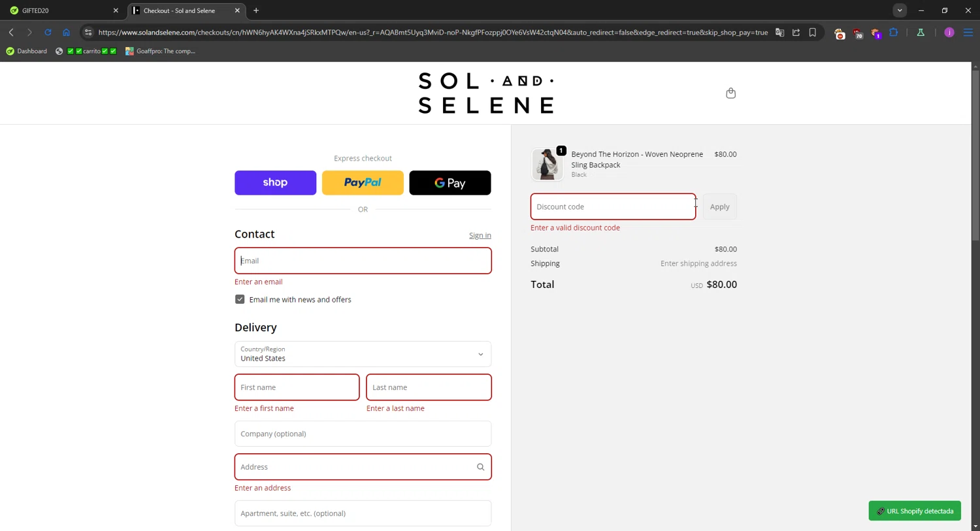Image resolution: width=980 pixels, height=531 pixels.
Task: Click the backpack product thumbnail
Action: pyautogui.click(x=547, y=164)
